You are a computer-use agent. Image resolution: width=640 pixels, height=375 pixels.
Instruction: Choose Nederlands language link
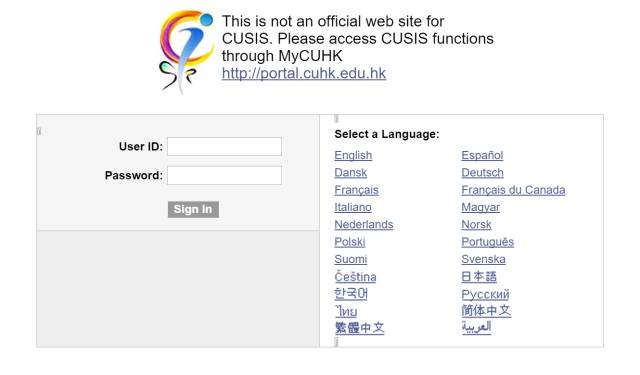coord(364,225)
